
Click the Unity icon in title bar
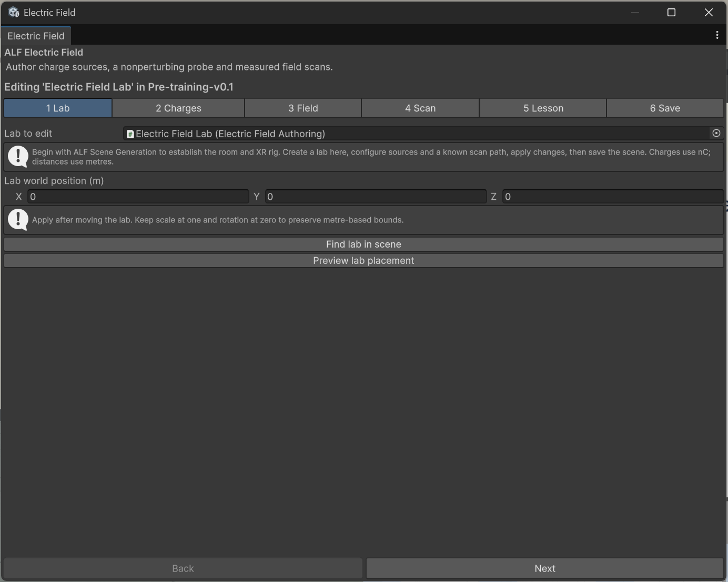[x=14, y=12]
